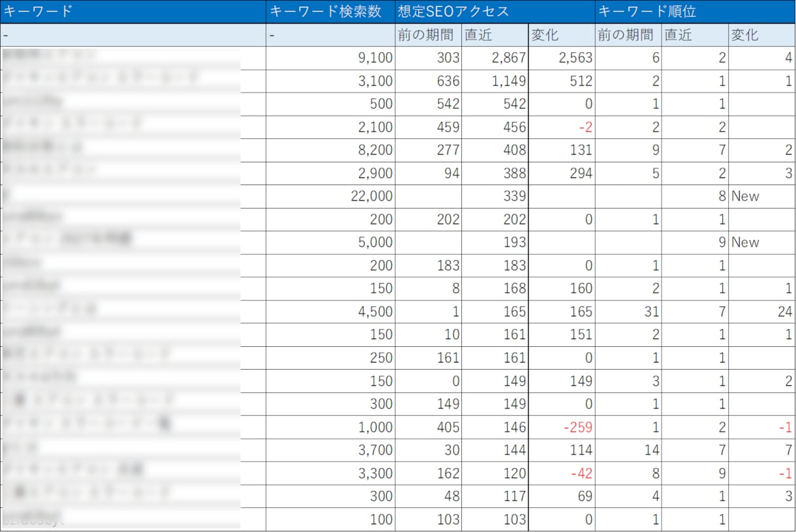796x532 pixels.
Task: Click the access change cell 2,563
Action: pyautogui.click(x=562, y=58)
